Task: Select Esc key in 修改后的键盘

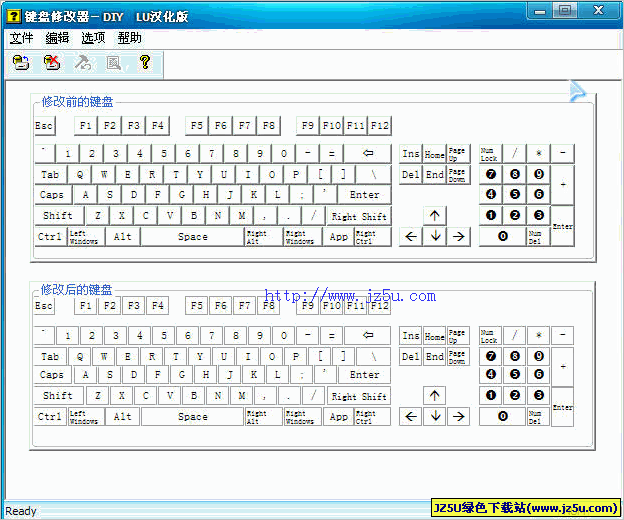Action: coord(44,306)
